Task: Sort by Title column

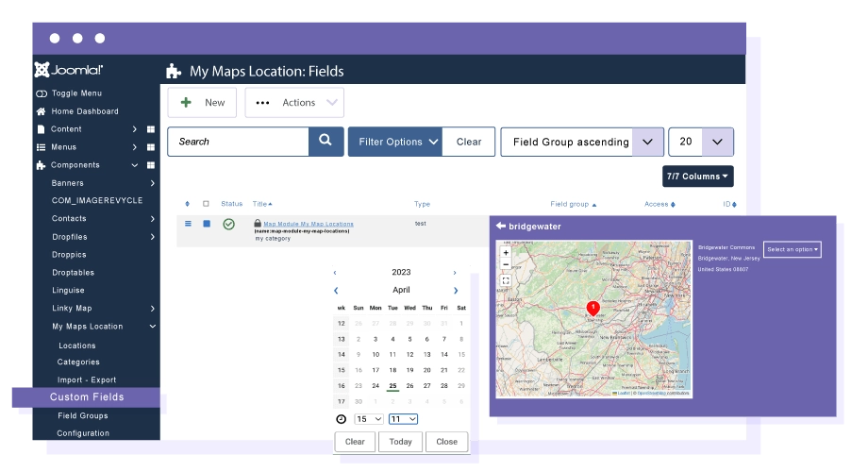Action: (x=262, y=204)
